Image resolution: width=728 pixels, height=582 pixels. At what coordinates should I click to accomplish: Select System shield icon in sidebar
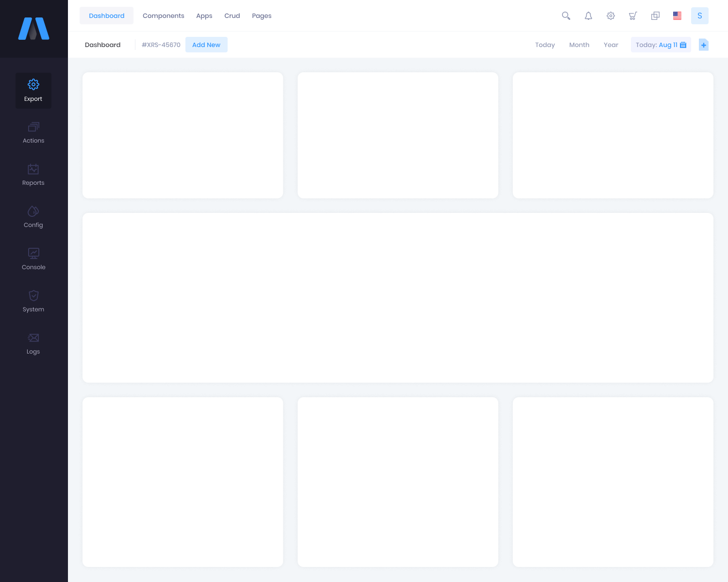pyautogui.click(x=33, y=302)
